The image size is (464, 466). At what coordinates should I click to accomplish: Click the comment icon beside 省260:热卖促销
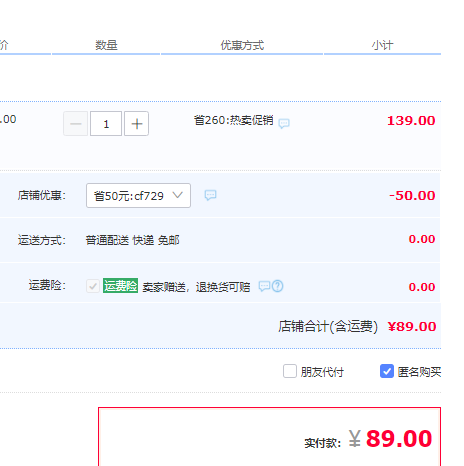[x=284, y=123]
